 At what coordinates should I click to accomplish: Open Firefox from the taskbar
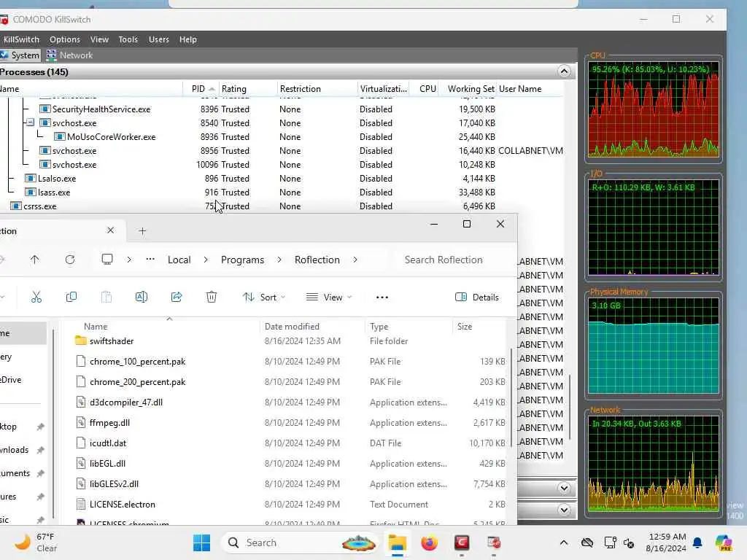pos(429,542)
